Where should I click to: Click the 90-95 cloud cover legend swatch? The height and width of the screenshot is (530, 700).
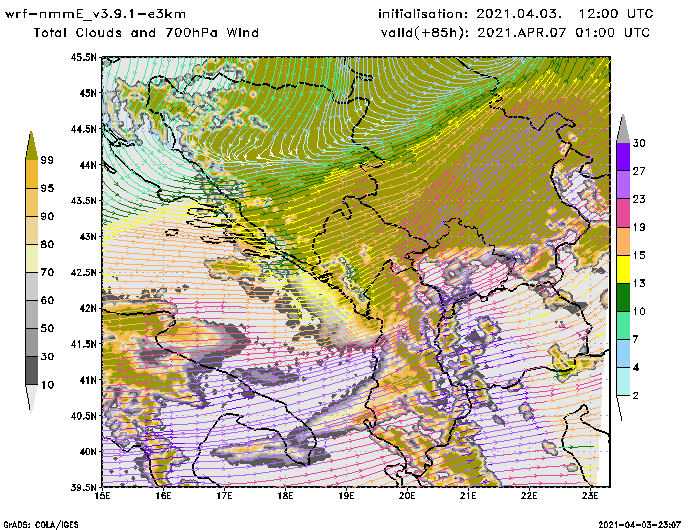[32, 202]
